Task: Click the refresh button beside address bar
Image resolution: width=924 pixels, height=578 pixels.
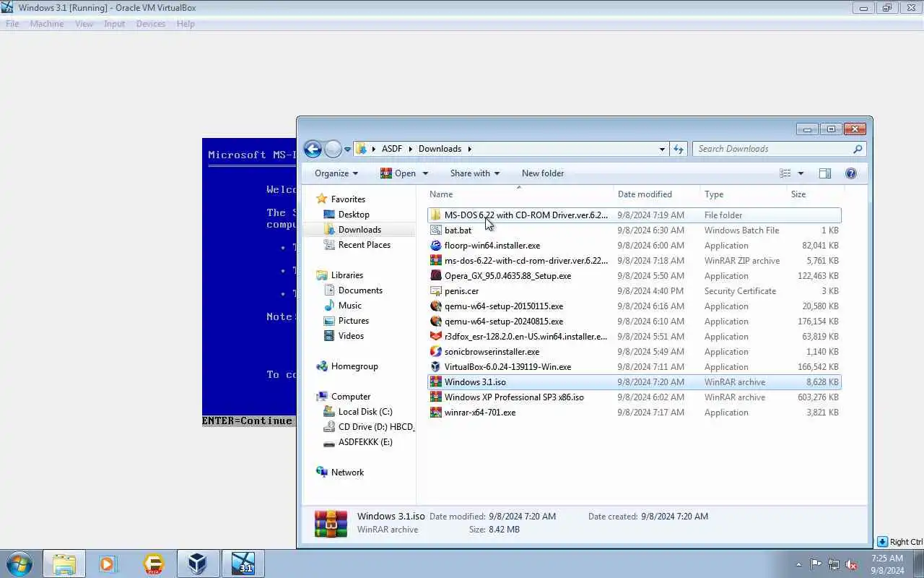Action: pos(679,149)
